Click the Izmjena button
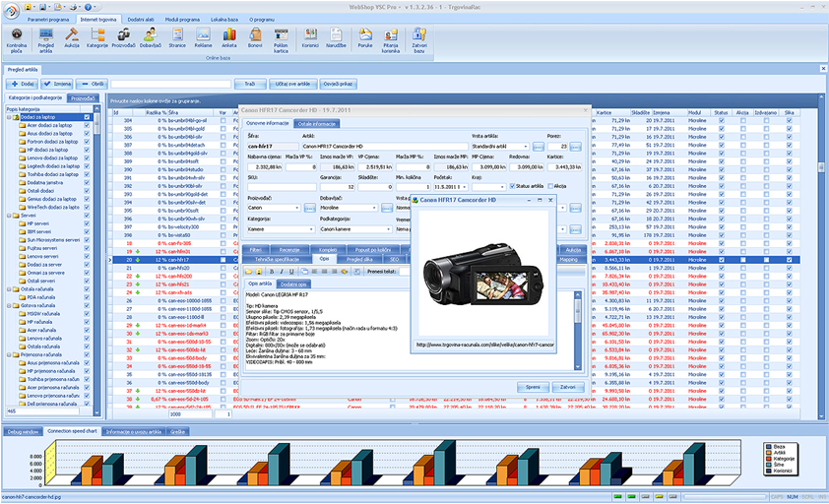Viewport: 829px width, 504px height. [x=56, y=84]
